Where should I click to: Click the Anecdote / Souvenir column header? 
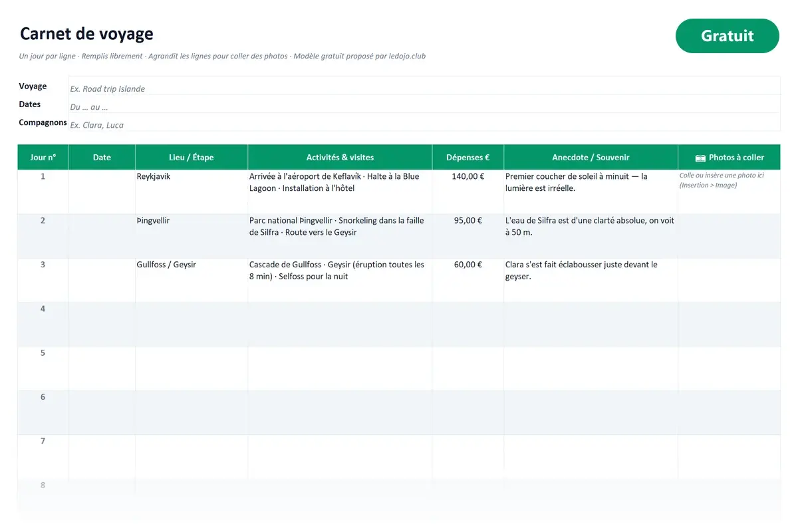point(591,158)
